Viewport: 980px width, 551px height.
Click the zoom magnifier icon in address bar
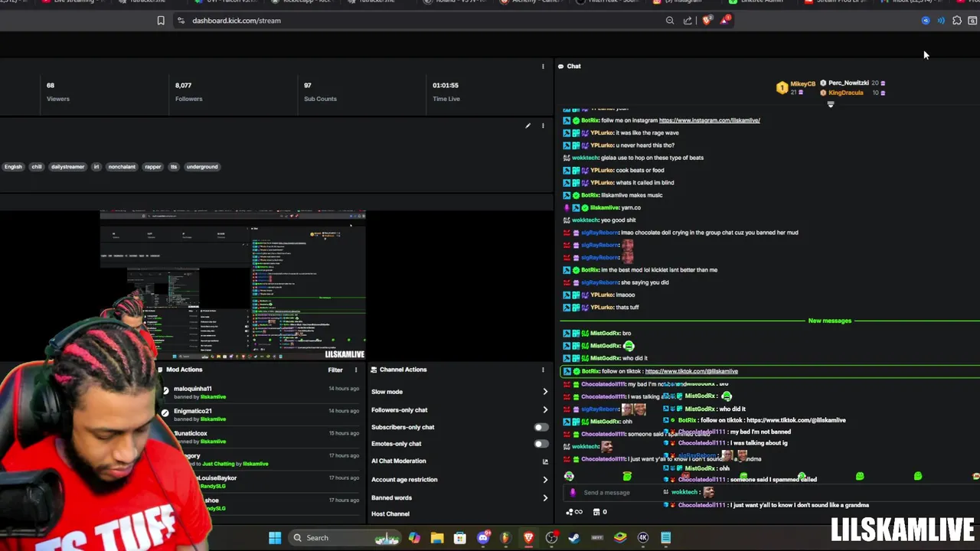click(x=670, y=21)
